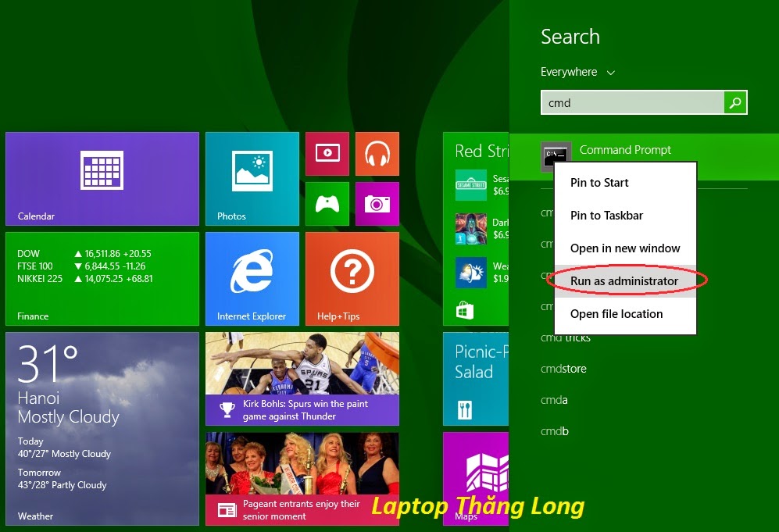Choose Open in new window
Viewport: 779px width, 532px height.
click(x=626, y=248)
